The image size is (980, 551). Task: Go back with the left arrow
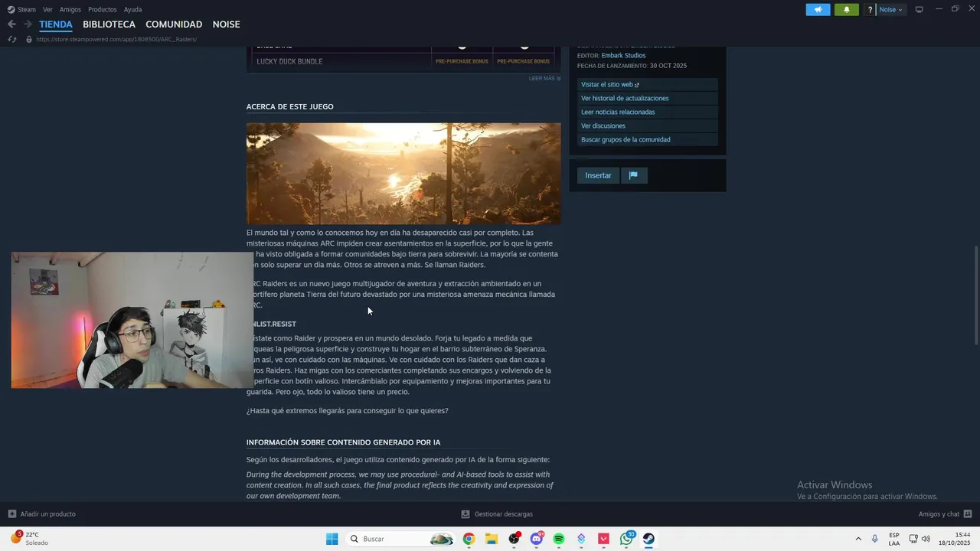(x=11, y=24)
